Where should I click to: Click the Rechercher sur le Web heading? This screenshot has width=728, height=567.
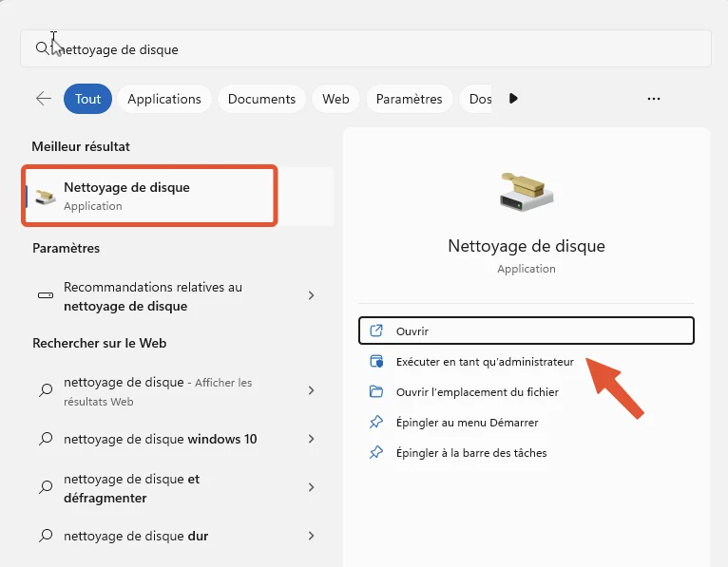pyautogui.click(x=100, y=344)
